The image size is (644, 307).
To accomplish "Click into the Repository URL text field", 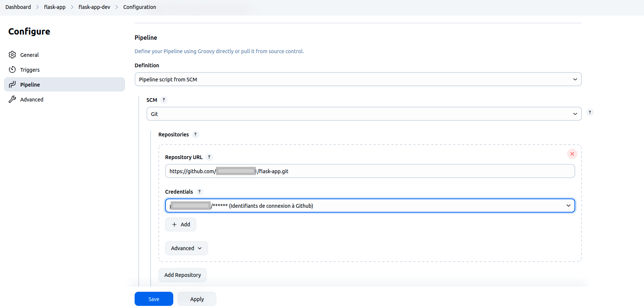I will coord(409,171).
